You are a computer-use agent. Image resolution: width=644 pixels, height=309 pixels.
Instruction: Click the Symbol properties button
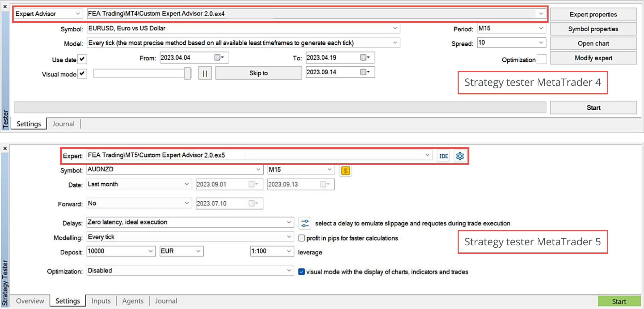[593, 29]
